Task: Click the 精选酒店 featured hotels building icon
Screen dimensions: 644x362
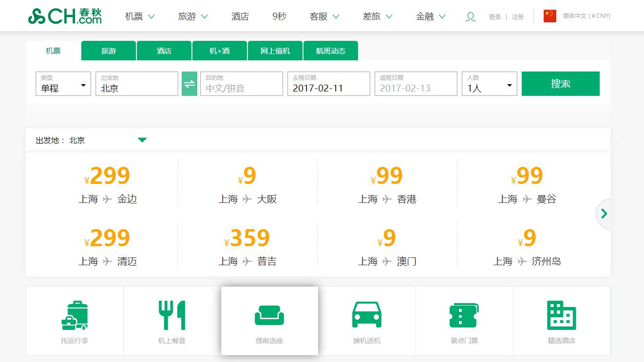Action: click(x=562, y=316)
